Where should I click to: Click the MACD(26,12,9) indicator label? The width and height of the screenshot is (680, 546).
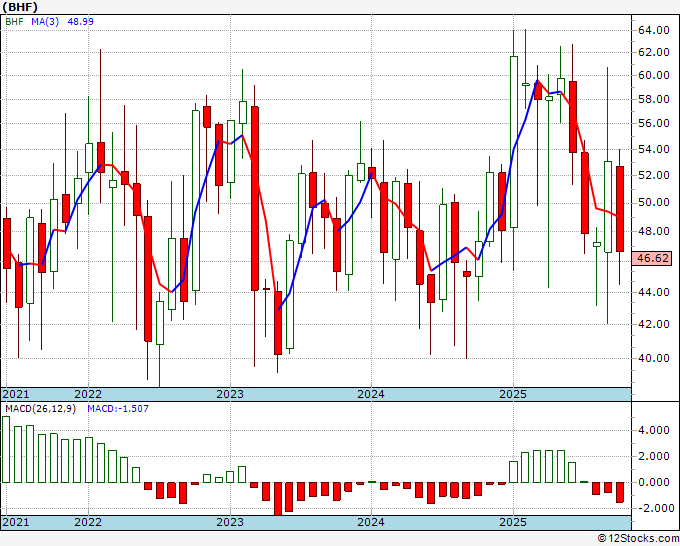click(x=41, y=409)
